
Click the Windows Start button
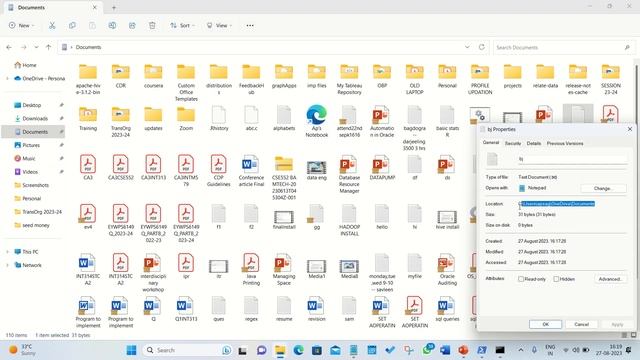(131, 350)
